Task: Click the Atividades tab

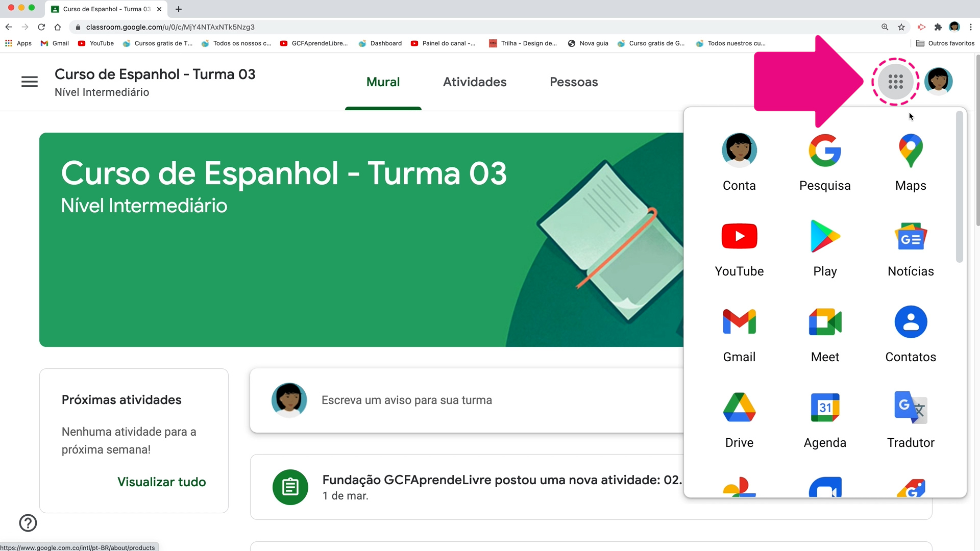Action: (x=475, y=82)
